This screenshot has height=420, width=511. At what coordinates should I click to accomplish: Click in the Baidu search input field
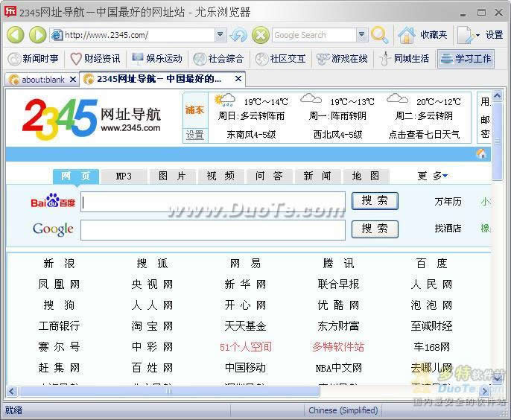213,202
